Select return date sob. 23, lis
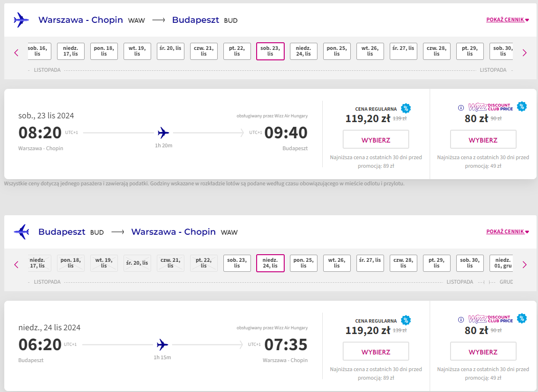This screenshot has width=538, height=392. click(x=237, y=263)
